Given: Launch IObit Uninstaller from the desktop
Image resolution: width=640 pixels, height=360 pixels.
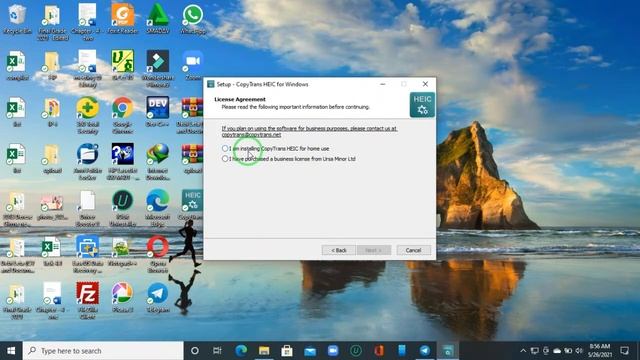Looking at the screenshot, I should (122, 209).
